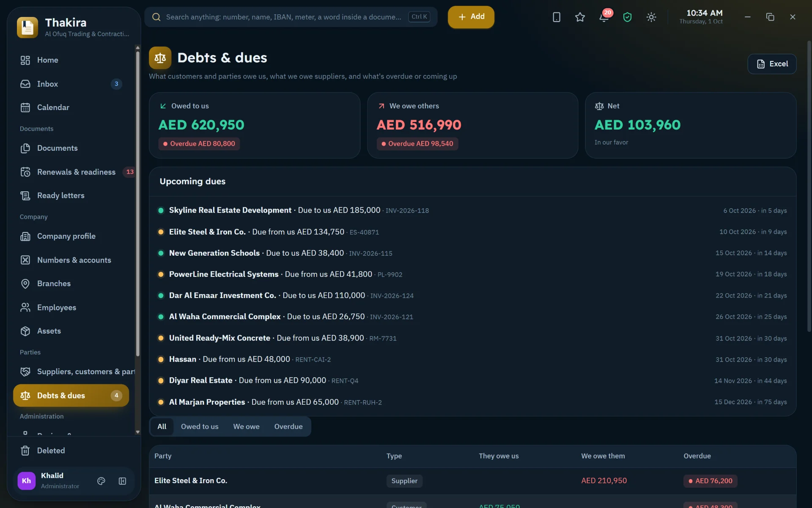The width and height of the screenshot is (812, 508).
Task: Open Numbers & accounts page
Action: coord(71,260)
